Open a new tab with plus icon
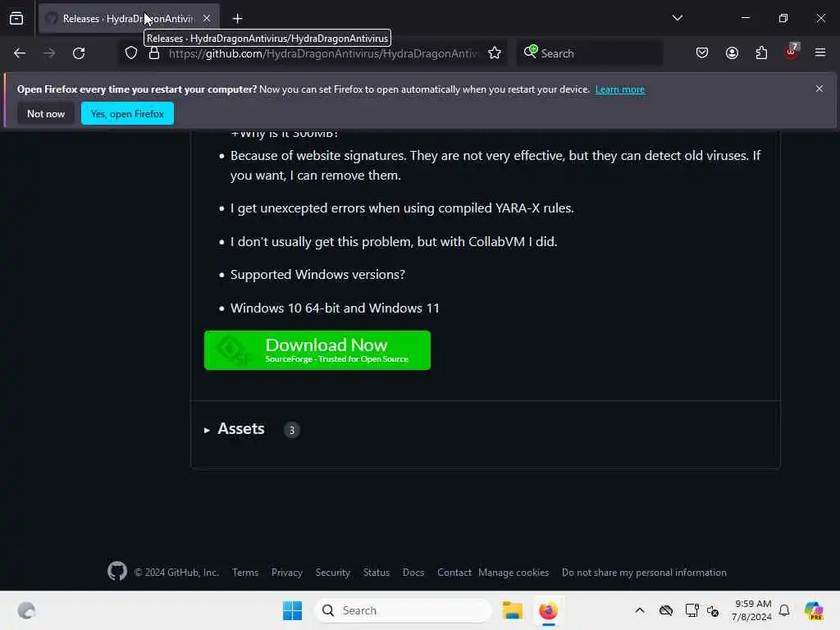840x630 pixels. (x=237, y=19)
